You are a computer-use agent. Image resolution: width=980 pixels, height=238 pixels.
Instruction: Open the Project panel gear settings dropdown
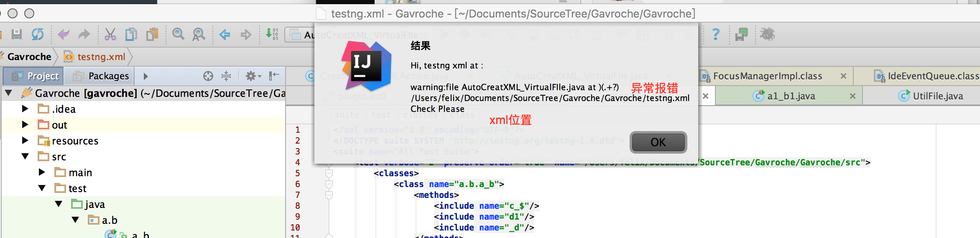253,76
